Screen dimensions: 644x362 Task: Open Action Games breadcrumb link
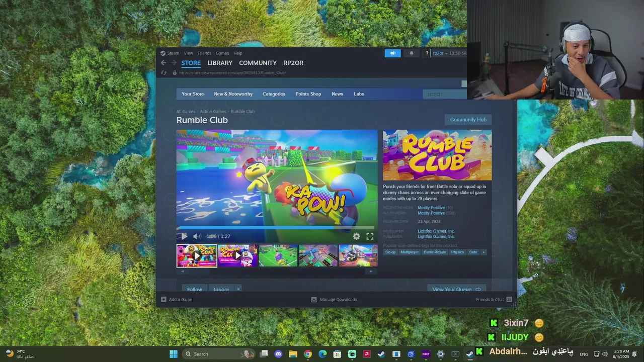click(x=213, y=112)
